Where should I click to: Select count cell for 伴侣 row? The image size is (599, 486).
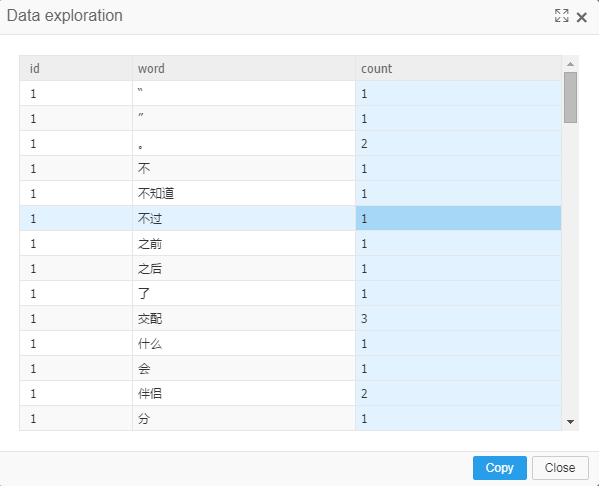click(x=458, y=393)
